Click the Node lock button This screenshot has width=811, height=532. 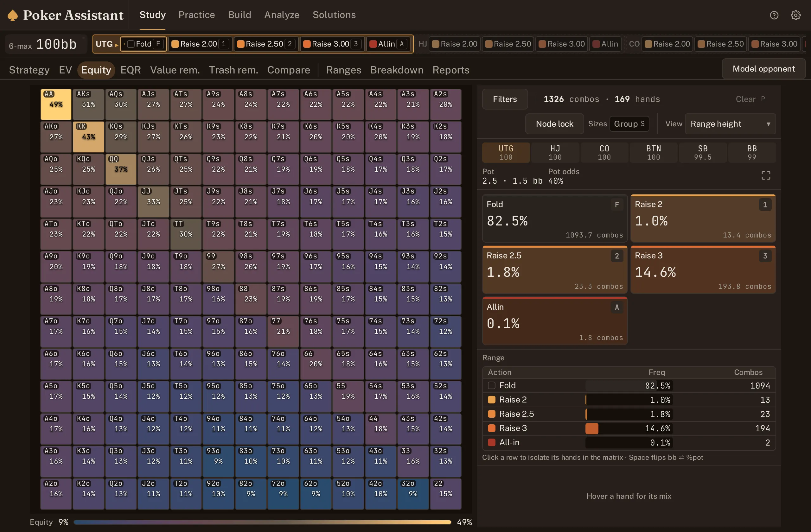click(554, 124)
